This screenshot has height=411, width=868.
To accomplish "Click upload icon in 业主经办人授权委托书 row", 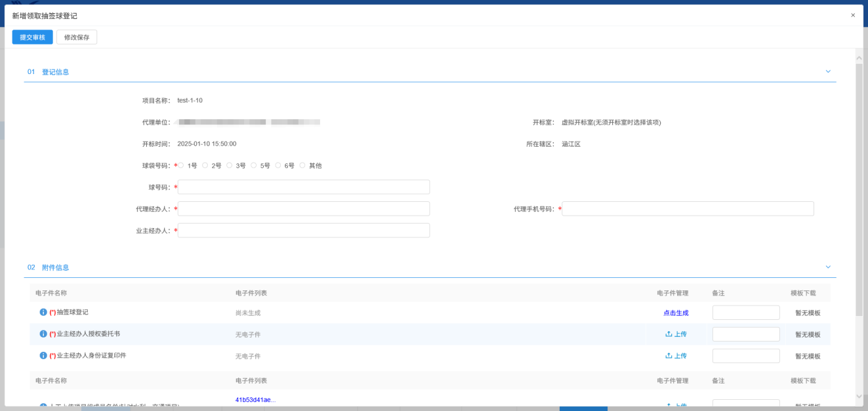I will [669, 334].
